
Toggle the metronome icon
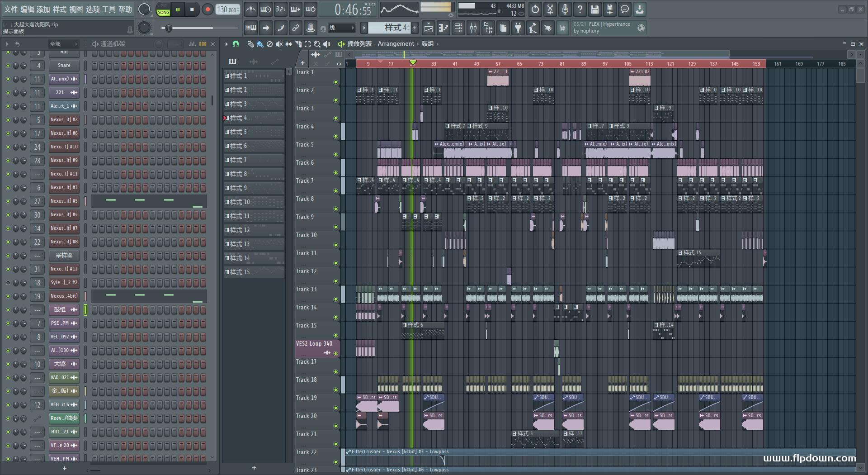click(x=251, y=9)
